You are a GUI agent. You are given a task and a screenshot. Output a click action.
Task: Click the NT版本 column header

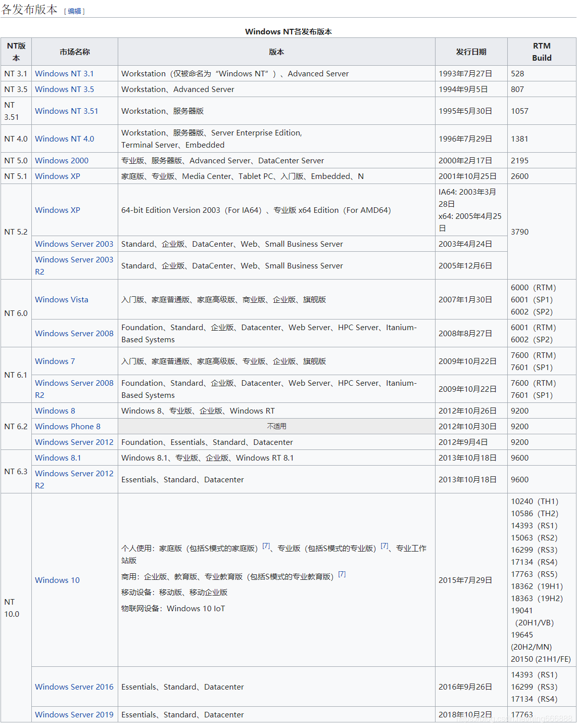(16, 52)
